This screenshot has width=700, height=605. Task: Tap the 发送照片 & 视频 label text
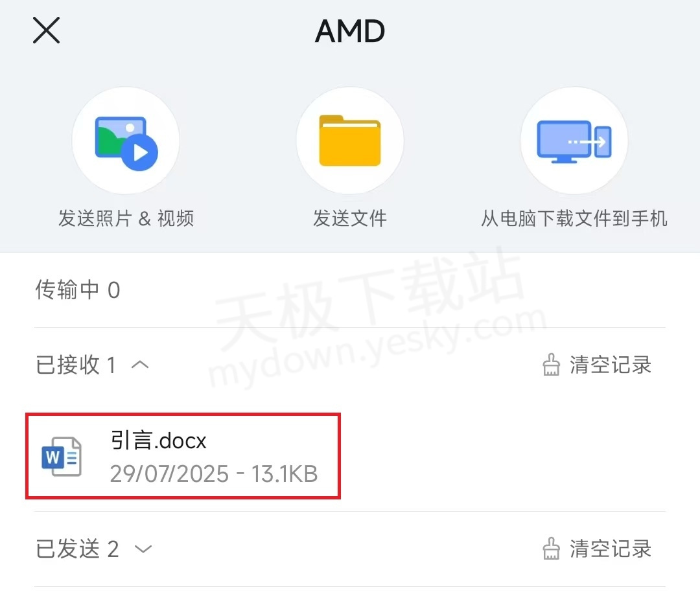[x=126, y=218]
